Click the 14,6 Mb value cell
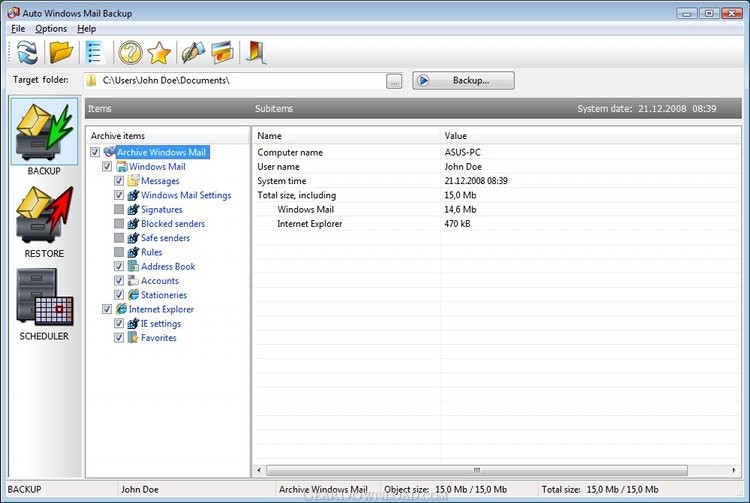The height and width of the screenshot is (503, 750). [x=460, y=209]
